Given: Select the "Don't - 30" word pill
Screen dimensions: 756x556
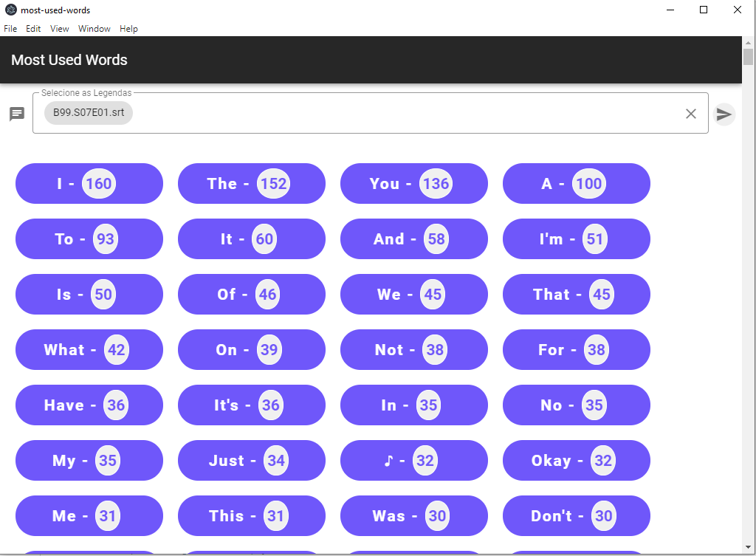Looking at the screenshot, I should pyautogui.click(x=576, y=515).
